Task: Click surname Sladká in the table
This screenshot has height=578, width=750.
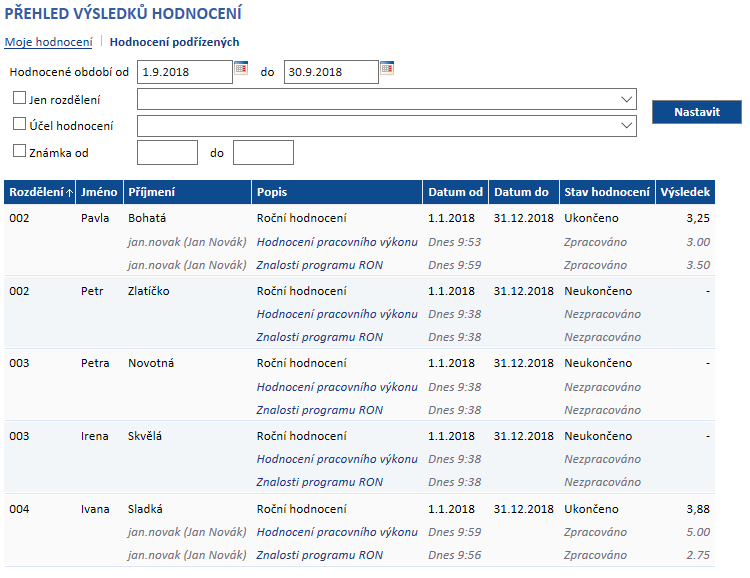Action: pyautogui.click(x=145, y=509)
